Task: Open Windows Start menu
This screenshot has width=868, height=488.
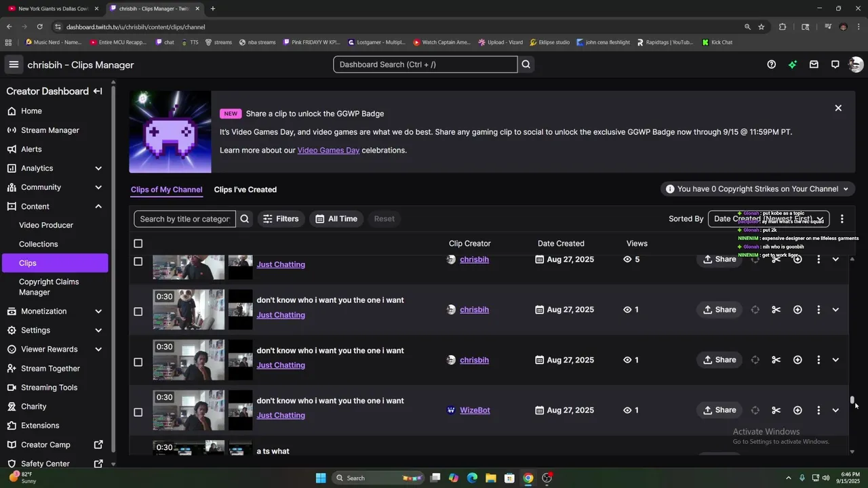Action: click(321, 478)
